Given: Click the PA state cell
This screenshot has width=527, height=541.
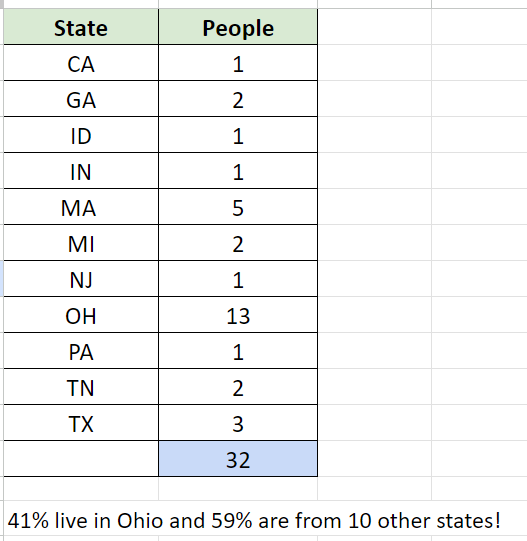Looking at the screenshot, I should tap(81, 352).
